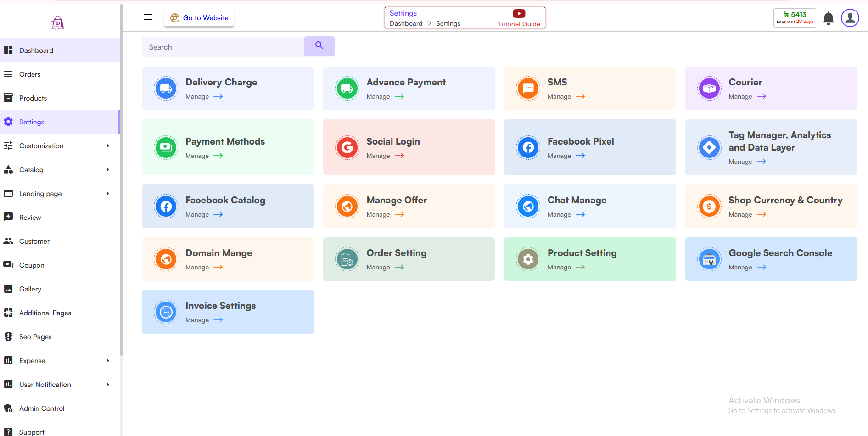The width and height of the screenshot is (868, 436).
Task: Expand the Catalog submenu arrow
Action: coord(108,170)
